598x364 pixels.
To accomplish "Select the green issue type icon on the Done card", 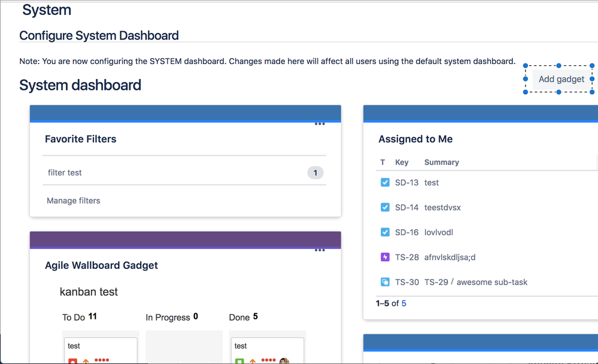I will pyautogui.click(x=239, y=360).
